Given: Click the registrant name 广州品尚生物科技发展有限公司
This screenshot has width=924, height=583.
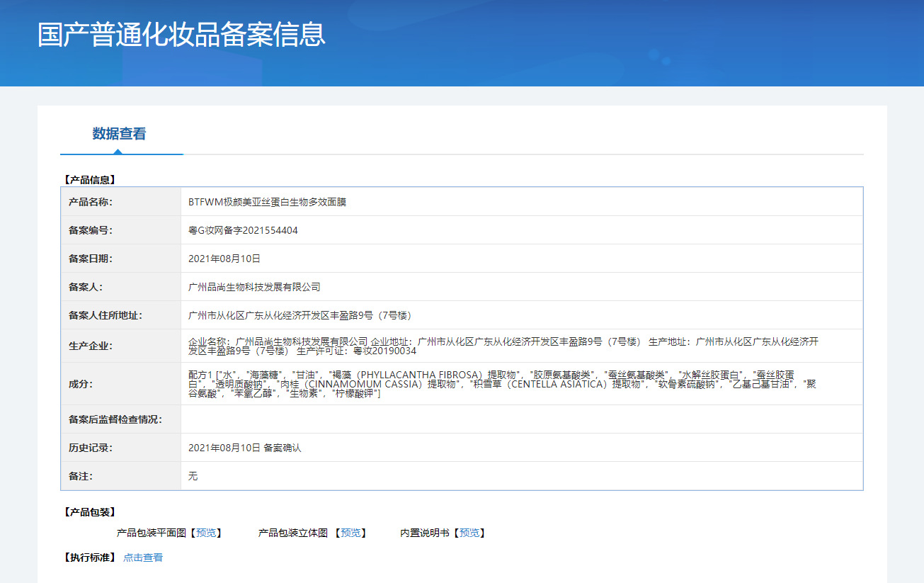Looking at the screenshot, I should coord(254,287).
